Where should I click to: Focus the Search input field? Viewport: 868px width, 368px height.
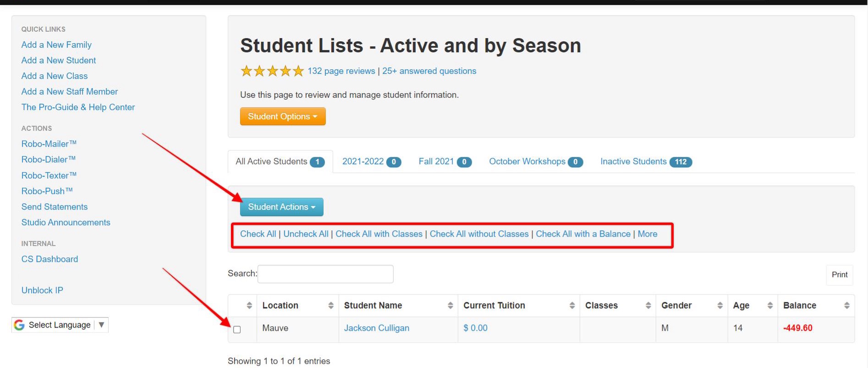tap(325, 274)
